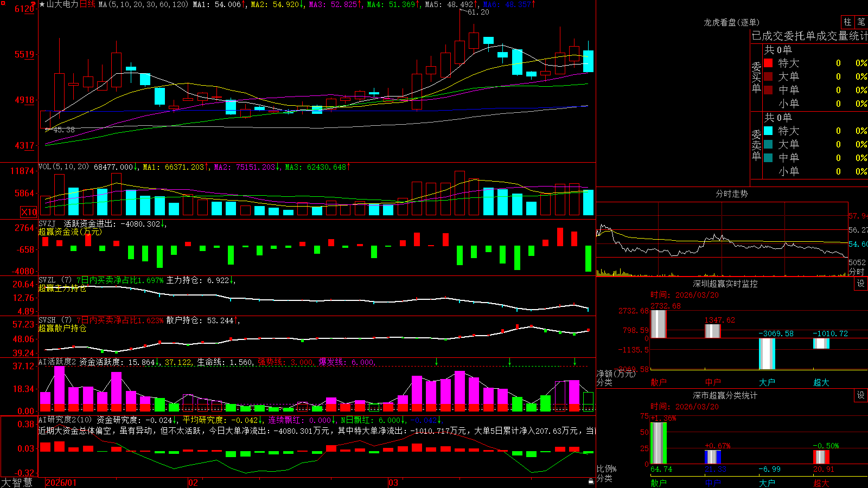Click the 爆发线: 6.000 parameter text
Screen dimensions: 868x488
pos(347,362)
